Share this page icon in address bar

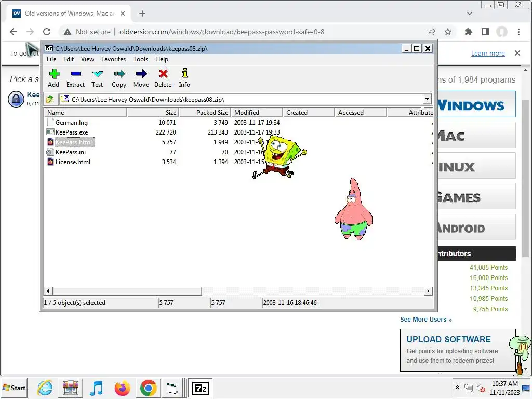point(431,32)
